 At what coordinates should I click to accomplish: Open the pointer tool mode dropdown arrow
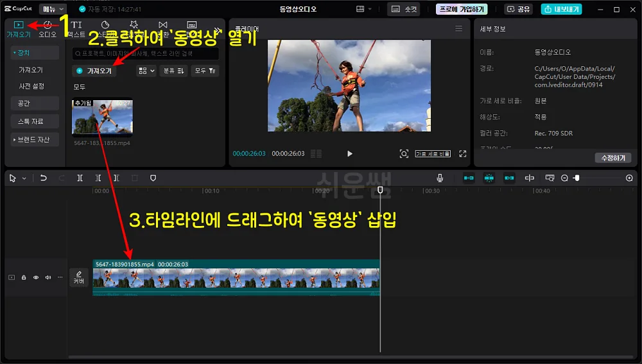pyautogui.click(x=24, y=178)
